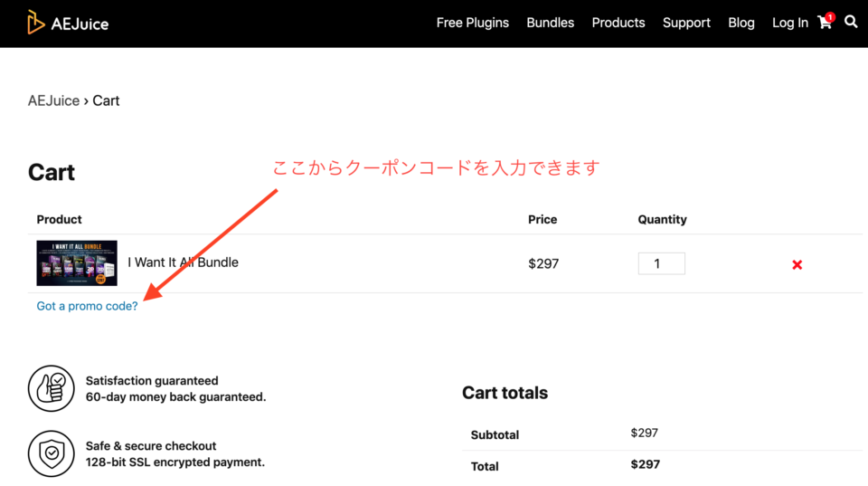Click the Cart totals heading
Image resolution: width=868 pixels, height=486 pixels.
tap(505, 393)
